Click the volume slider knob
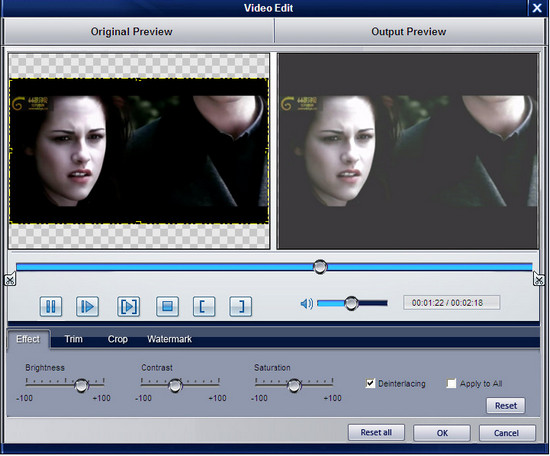The width and height of the screenshot is (550, 456). [351, 303]
